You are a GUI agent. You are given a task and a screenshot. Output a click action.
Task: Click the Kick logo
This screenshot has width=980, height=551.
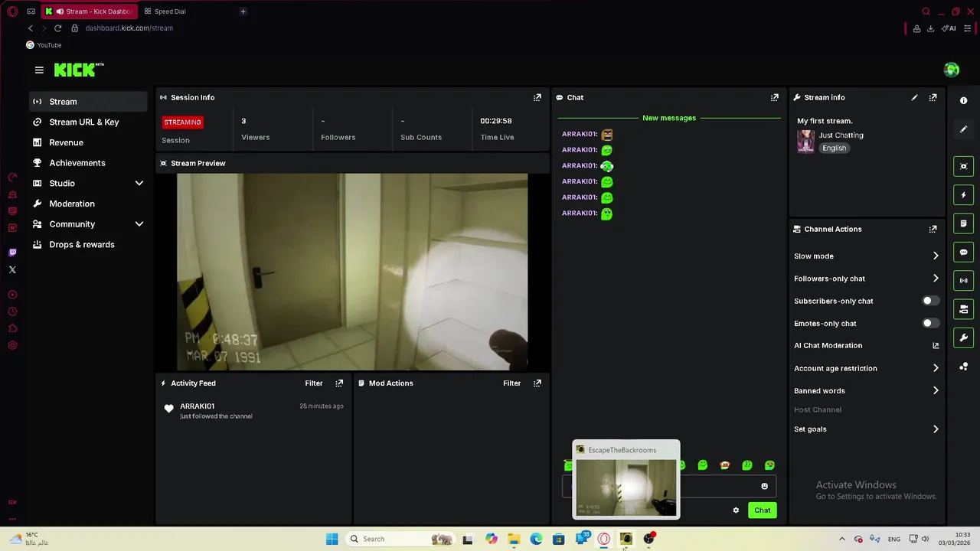(x=79, y=70)
